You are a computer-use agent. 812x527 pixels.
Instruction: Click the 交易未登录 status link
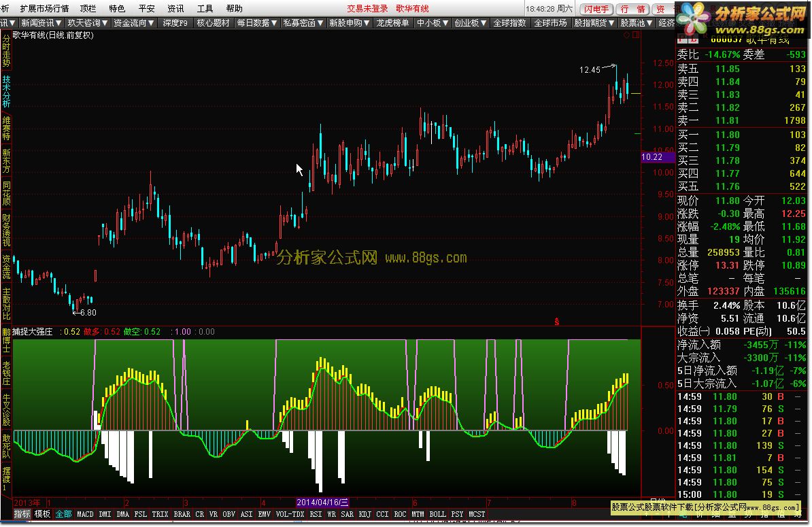click(x=367, y=8)
